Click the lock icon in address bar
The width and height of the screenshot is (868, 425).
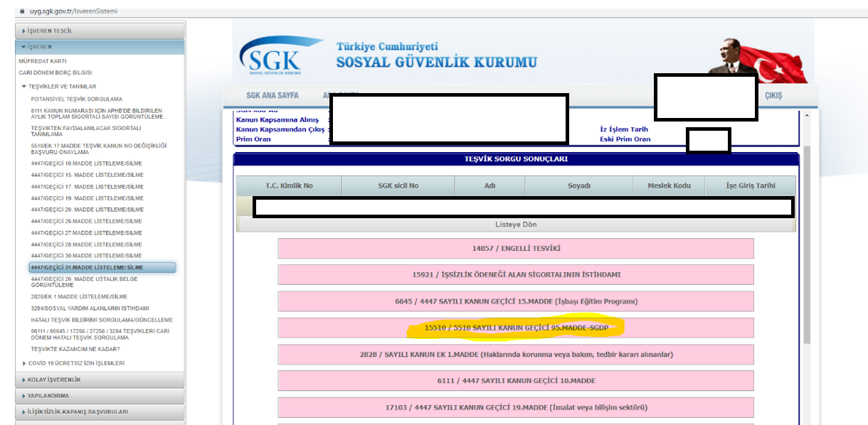pyautogui.click(x=23, y=11)
